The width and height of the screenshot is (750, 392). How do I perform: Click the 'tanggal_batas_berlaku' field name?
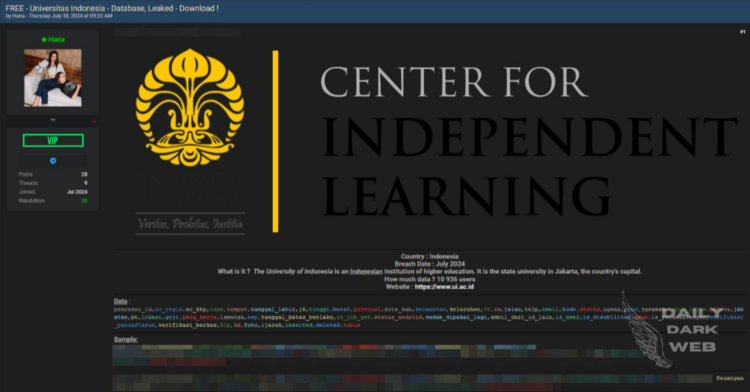pyautogui.click(x=297, y=317)
